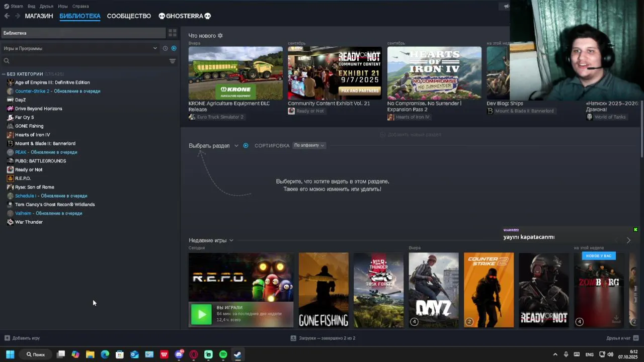
Task: Click the recent activity clock filter icon
Action: pos(165,48)
